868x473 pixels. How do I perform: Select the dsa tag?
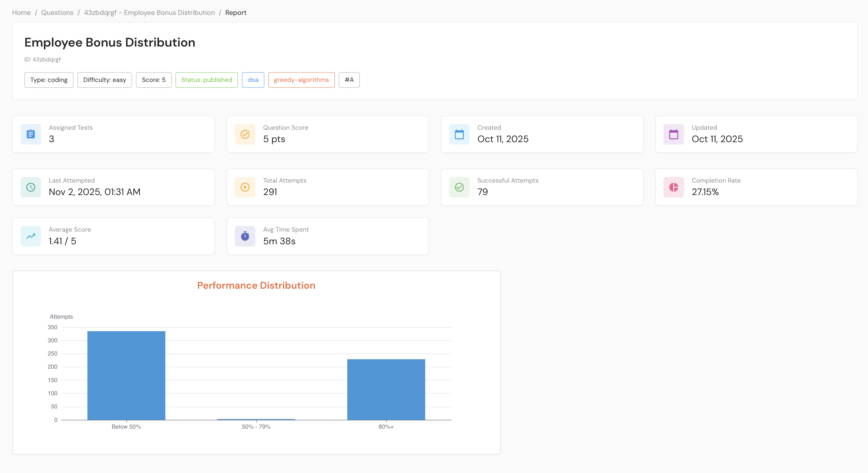click(x=253, y=80)
